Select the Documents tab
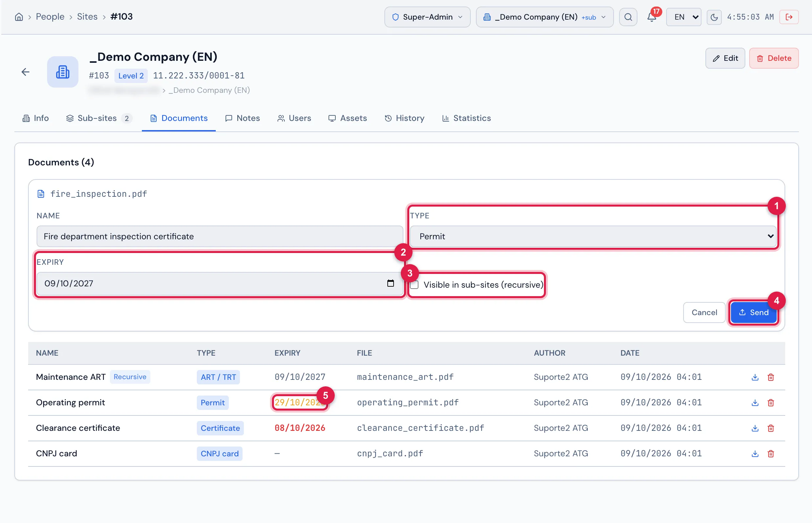This screenshot has height=523, width=812. [x=178, y=118]
